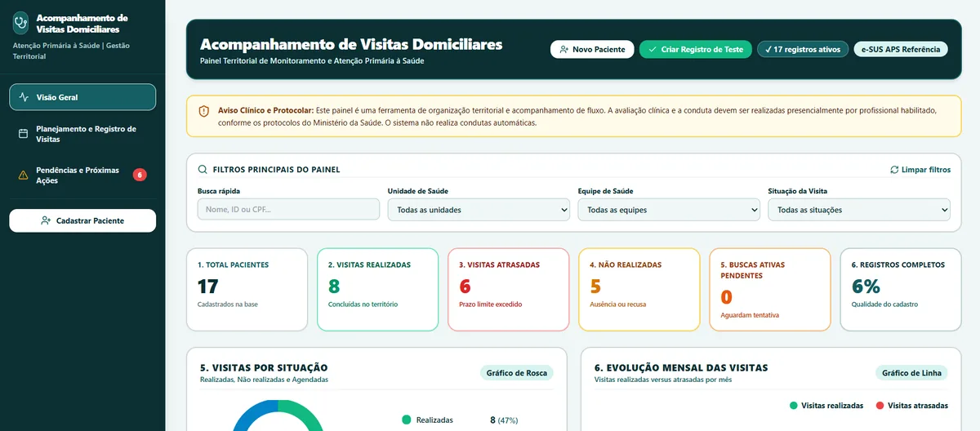The height and width of the screenshot is (431, 980).
Task: Select the Visitas Atrasadas card
Action: click(509, 290)
